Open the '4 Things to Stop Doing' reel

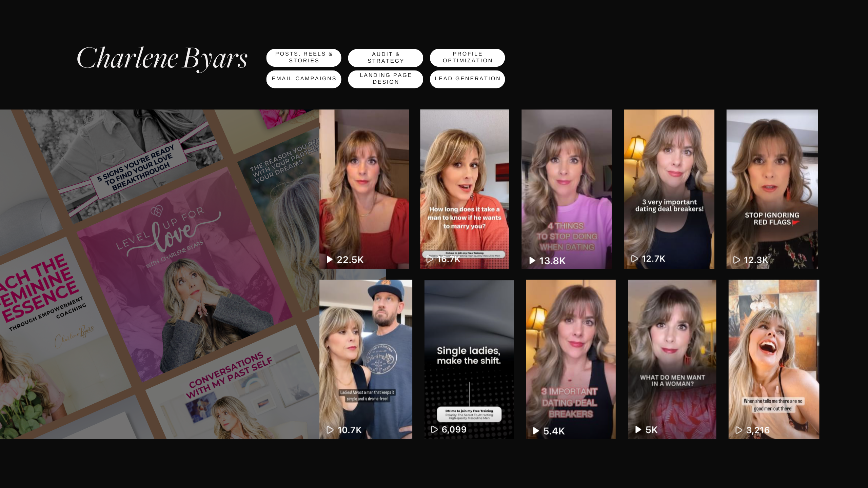[567, 189]
